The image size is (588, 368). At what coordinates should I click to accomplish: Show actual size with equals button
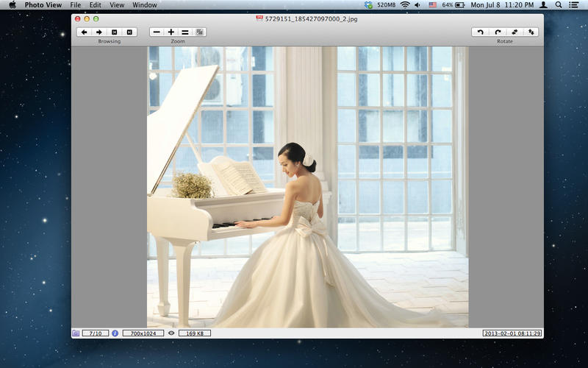click(185, 32)
